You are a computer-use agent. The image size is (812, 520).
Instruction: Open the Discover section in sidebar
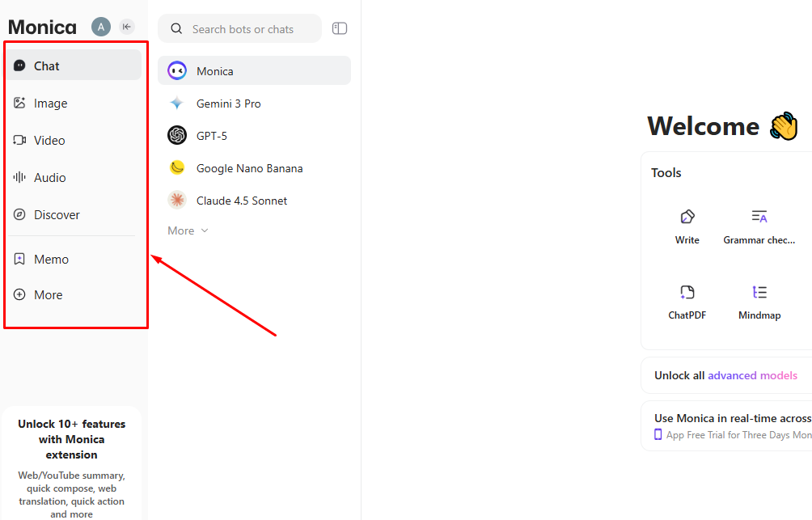(x=74, y=215)
